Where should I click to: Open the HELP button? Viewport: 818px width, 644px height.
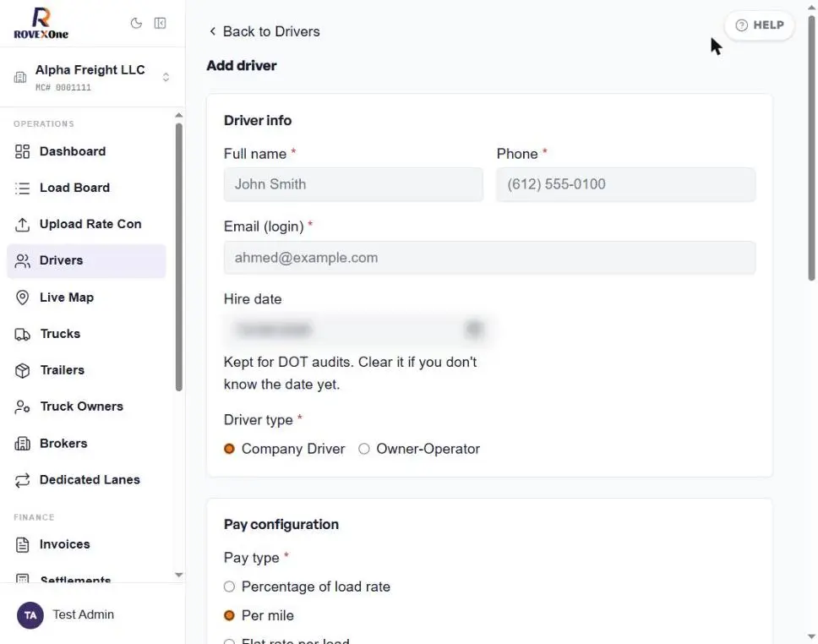point(759,25)
